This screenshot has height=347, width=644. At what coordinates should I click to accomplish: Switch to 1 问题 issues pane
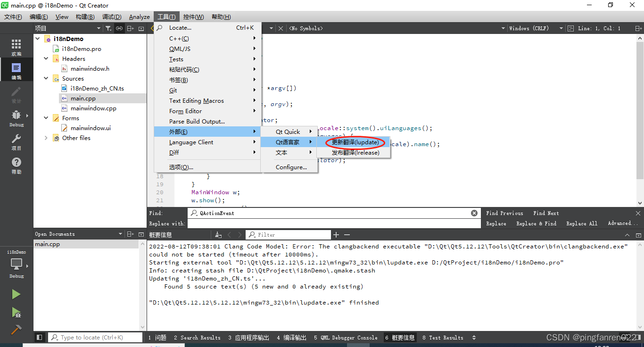point(157,338)
